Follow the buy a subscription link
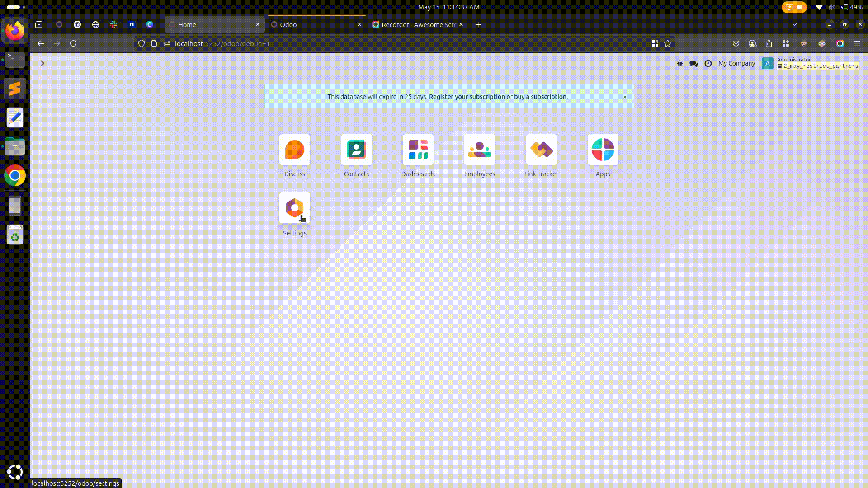The height and width of the screenshot is (488, 868). point(540,97)
